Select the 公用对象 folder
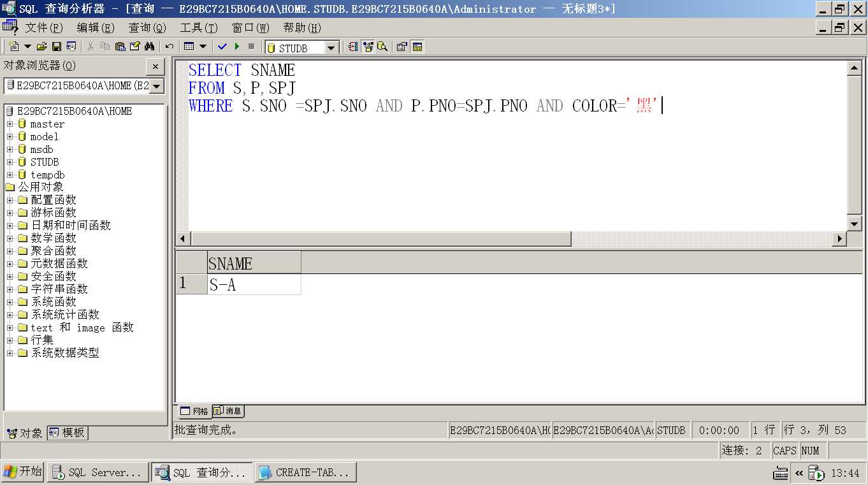The height and width of the screenshot is (485, 868). point(41,187)
